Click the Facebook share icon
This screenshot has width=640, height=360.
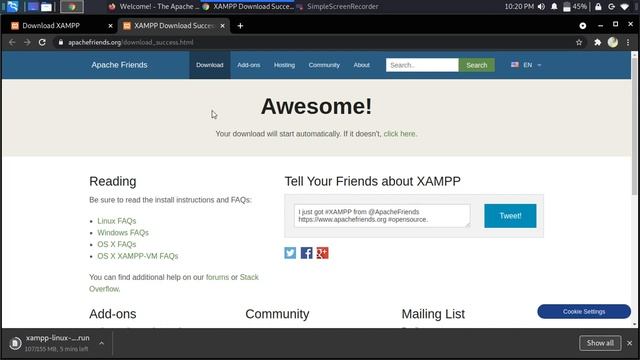[x=307, y=253]
